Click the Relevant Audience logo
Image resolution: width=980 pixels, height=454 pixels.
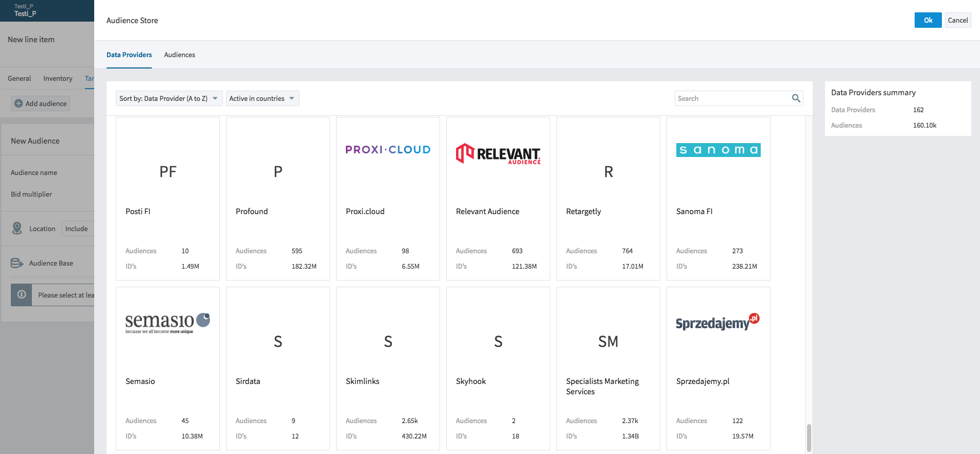point(498,154)
